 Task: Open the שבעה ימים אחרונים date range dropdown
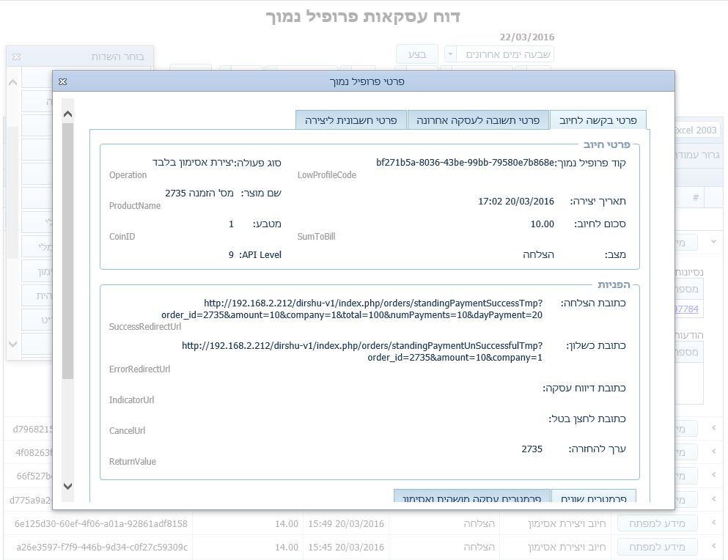click(449, 54)
